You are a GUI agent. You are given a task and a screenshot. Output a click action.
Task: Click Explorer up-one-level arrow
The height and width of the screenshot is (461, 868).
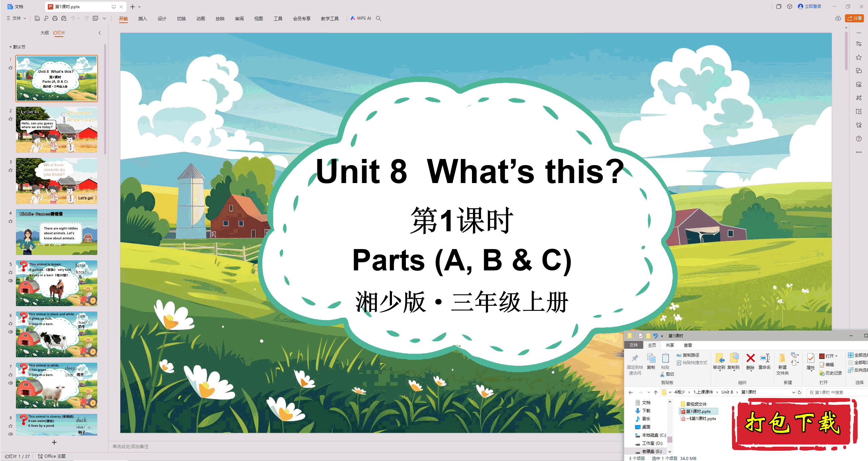[x=656, y=392]
